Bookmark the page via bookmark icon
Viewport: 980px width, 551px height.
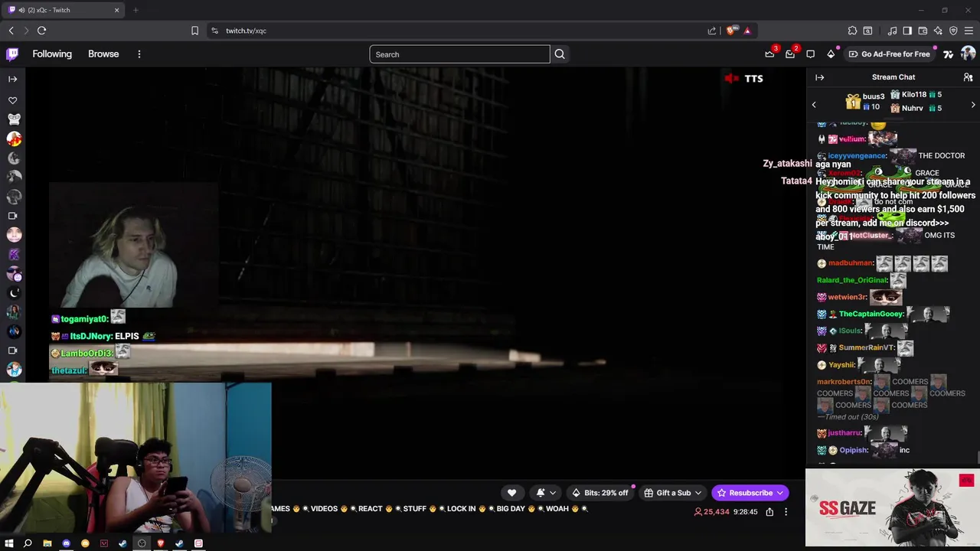(194, 31)
